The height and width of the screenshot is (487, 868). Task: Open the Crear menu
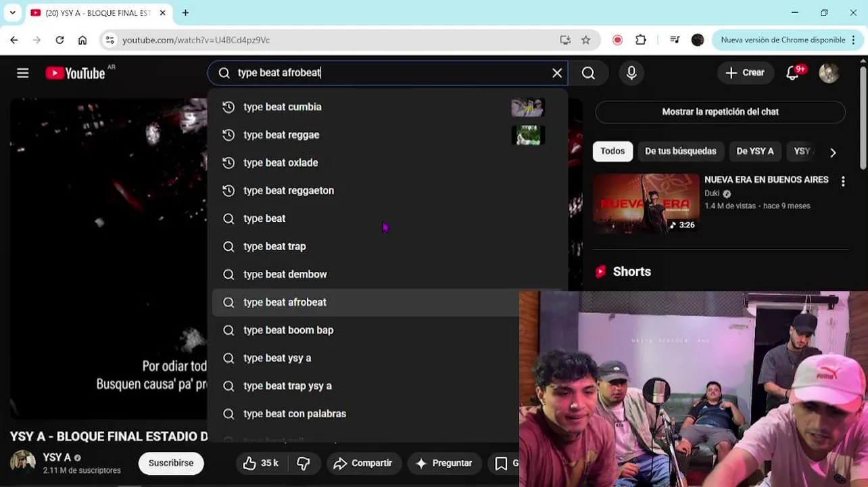(x=745, y=73)
